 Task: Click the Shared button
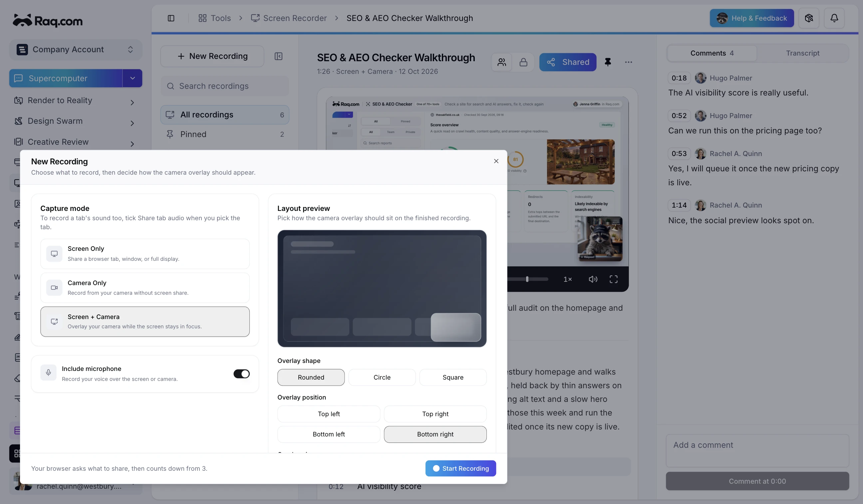[x=567, y=62]
